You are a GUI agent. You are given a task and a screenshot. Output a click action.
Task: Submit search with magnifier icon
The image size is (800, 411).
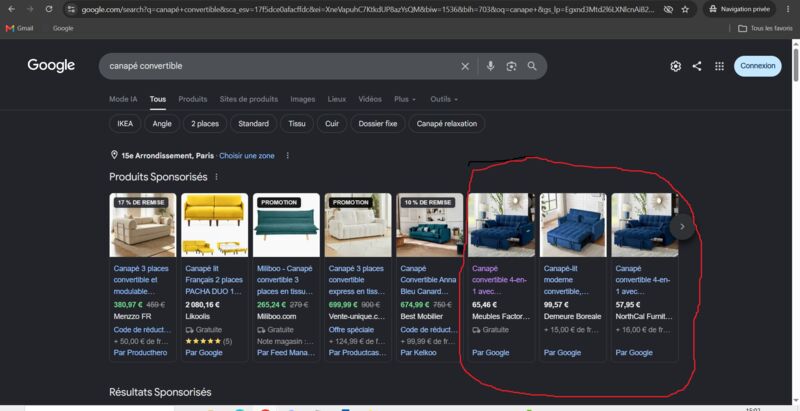click(532, 66)
